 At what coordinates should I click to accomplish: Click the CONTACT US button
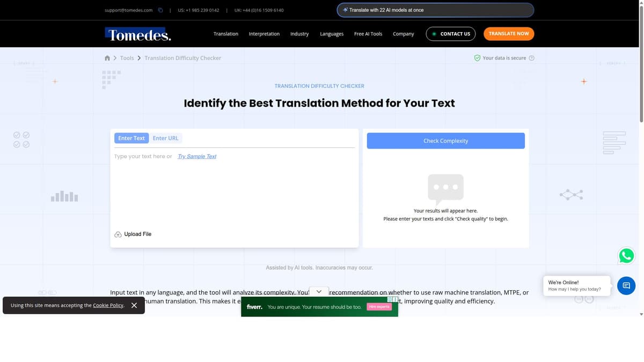tap(451, 34)
